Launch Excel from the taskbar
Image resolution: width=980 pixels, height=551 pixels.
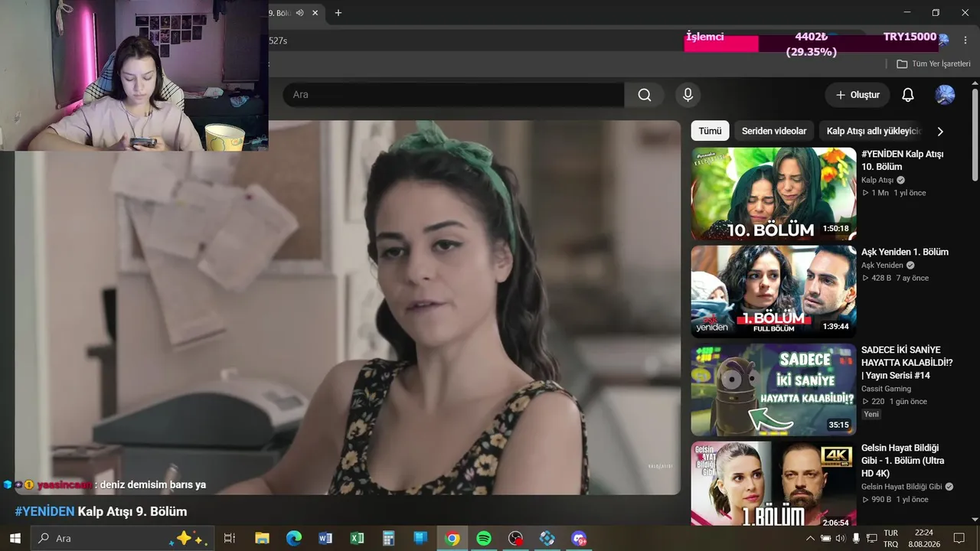click(x=357, y=538)
